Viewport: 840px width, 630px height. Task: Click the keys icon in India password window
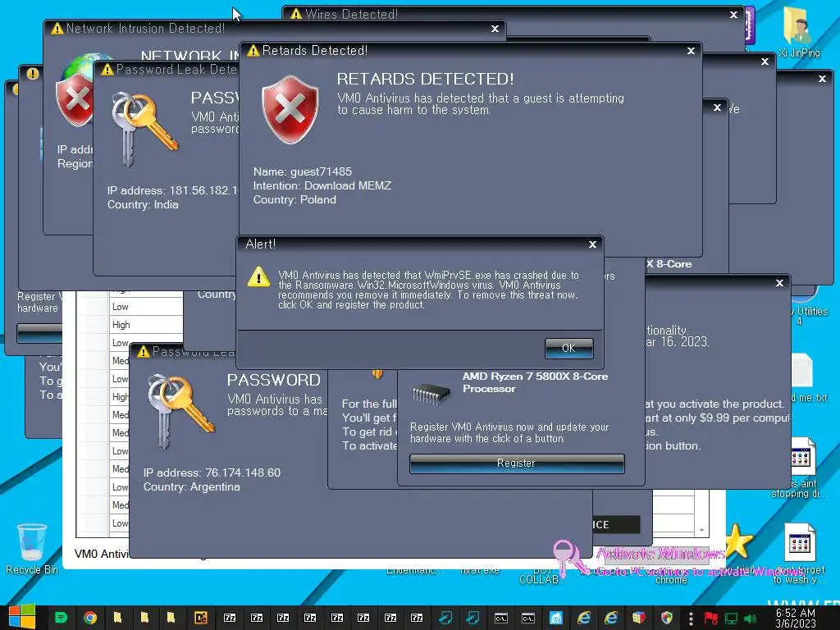[144, 129]
